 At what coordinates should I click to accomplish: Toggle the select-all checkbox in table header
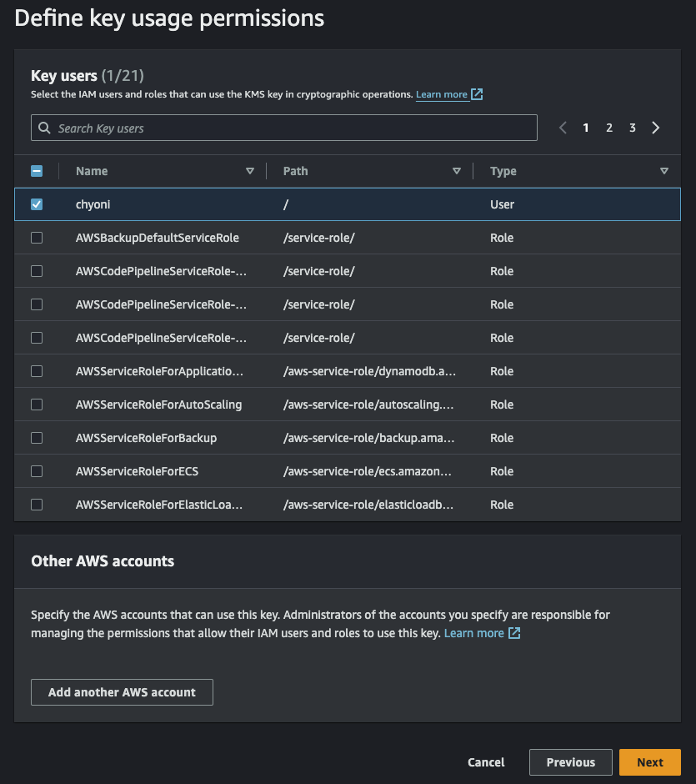pyautogui.click(x=37, y=171)
